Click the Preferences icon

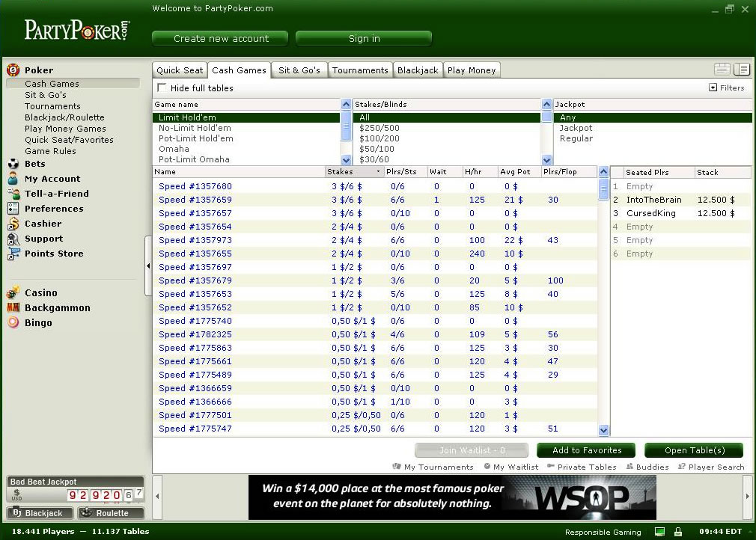coord(13,209)
